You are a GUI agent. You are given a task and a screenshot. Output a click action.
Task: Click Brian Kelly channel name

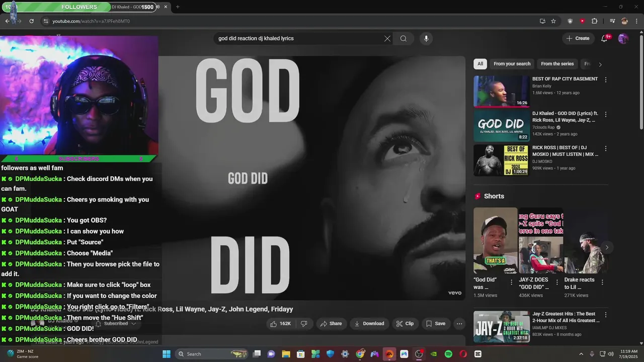pos(542,86)
